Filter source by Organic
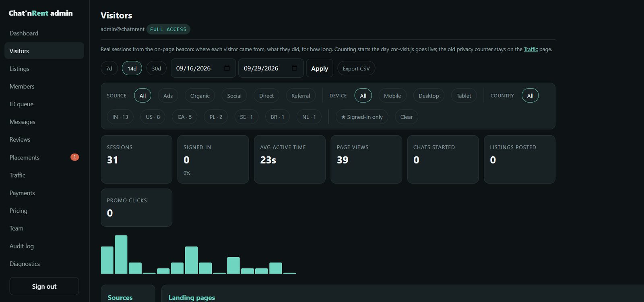 pos(200,95)
